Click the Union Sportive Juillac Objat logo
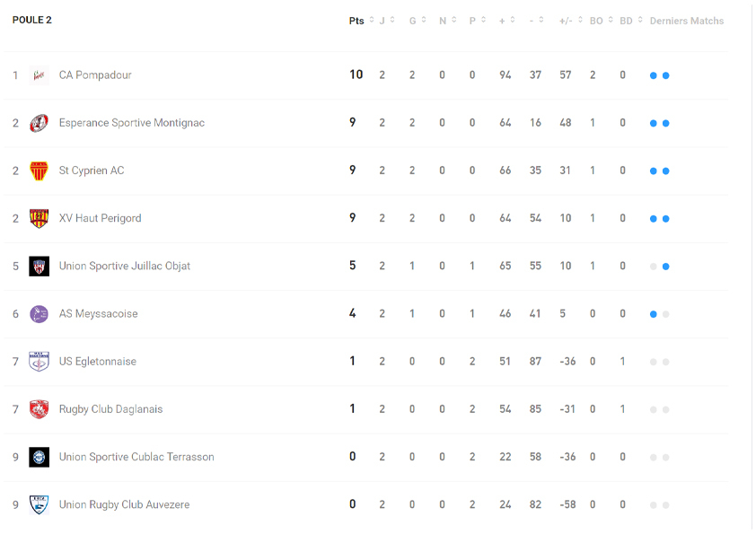This screenshot has width=756, height=534. point(39,266)
